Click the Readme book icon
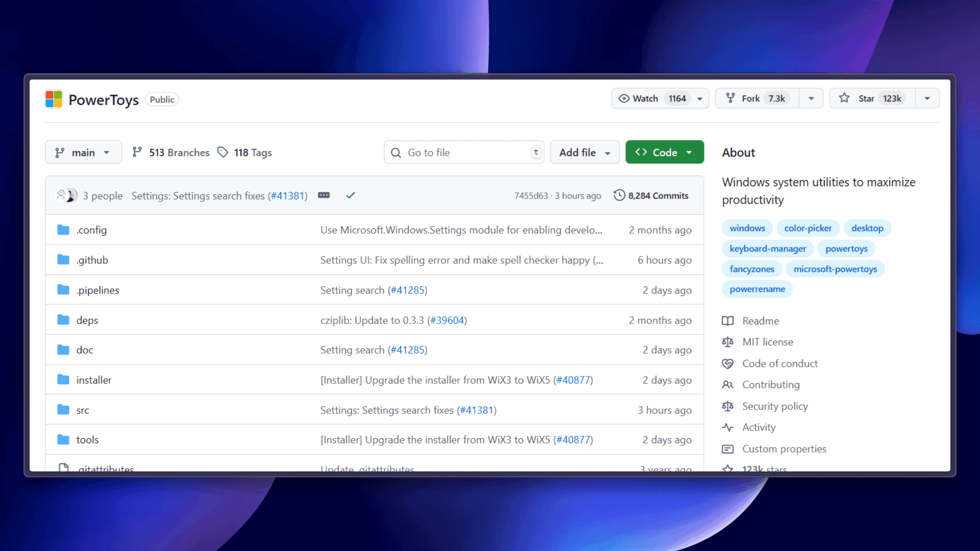The image size is (980, 551). coord(728,321)
